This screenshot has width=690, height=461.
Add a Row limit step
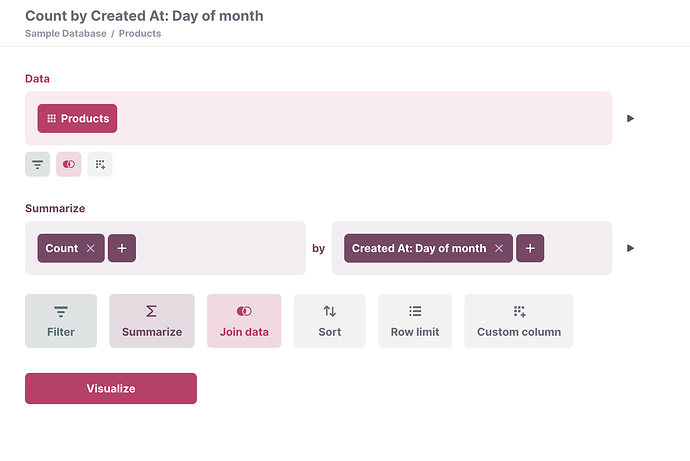pyautogui.click(x=415, y=321)
